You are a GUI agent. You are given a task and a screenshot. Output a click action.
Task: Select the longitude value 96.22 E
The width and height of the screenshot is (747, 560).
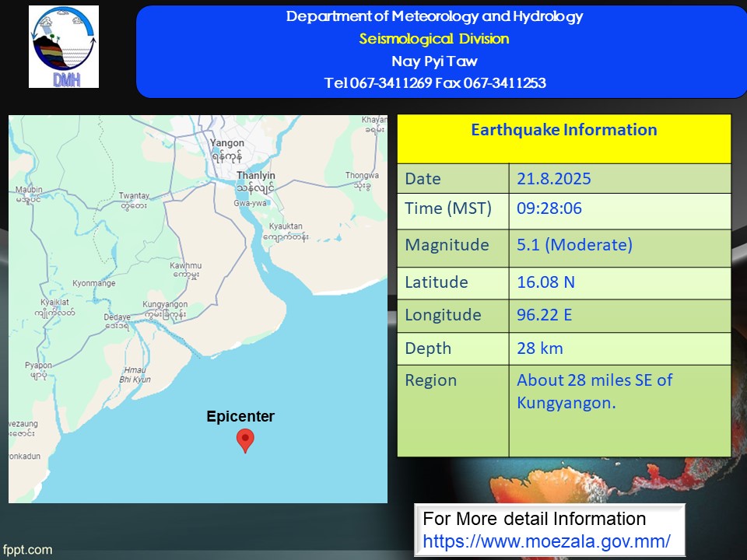coord(545,315)
